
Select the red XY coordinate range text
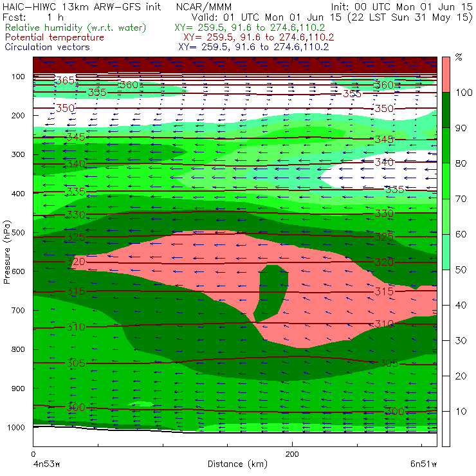pos(259,37)
